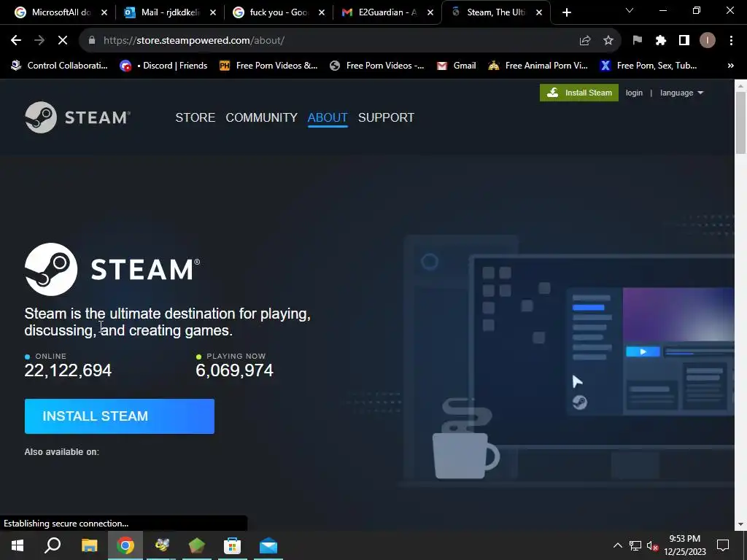Screen dimensions: 747x560
Task: Bookmark this page with the star icon
Action: (608, 41)
